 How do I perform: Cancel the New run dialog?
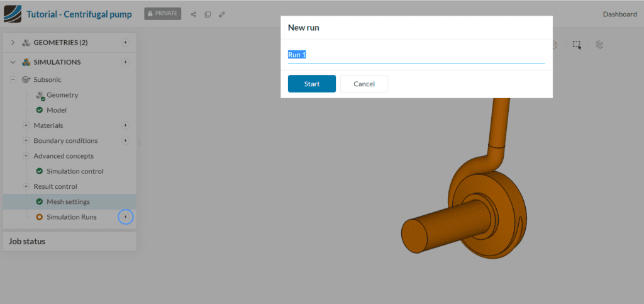point(364,84)
